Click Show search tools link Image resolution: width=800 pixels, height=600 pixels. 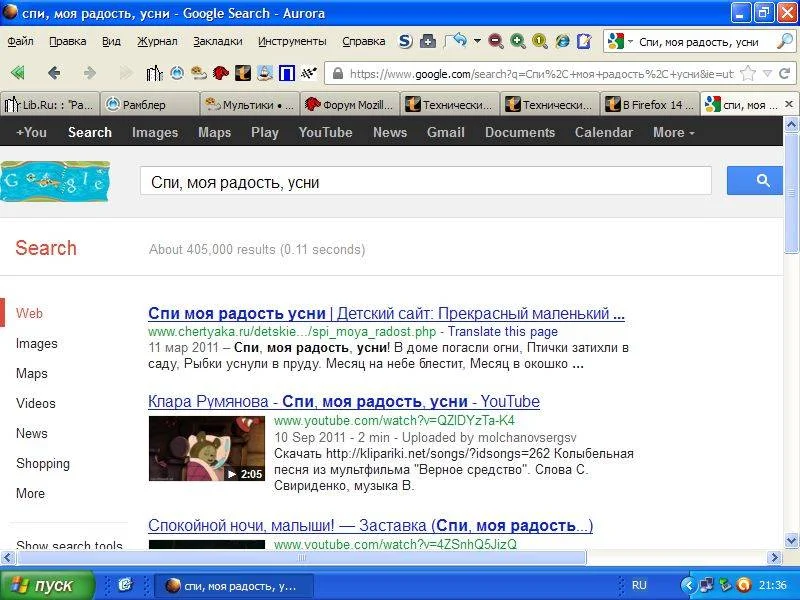[69, 544]
